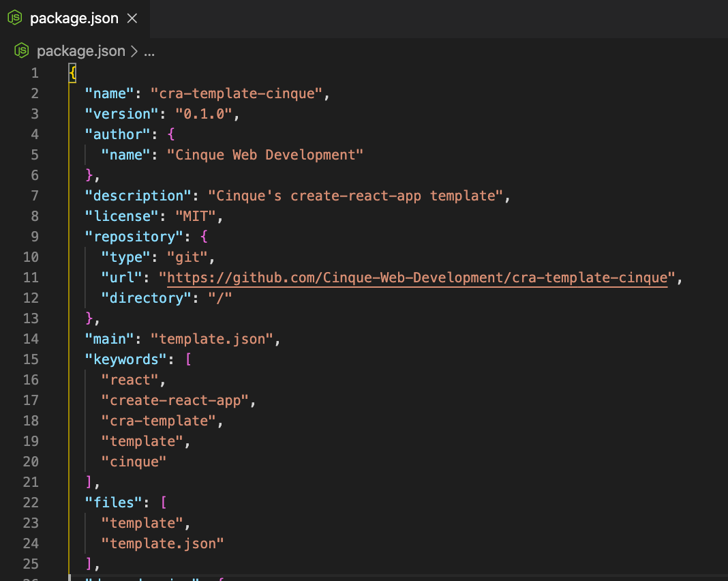
Task: Click line number 11 in the gutter
Action: [31, 278]
